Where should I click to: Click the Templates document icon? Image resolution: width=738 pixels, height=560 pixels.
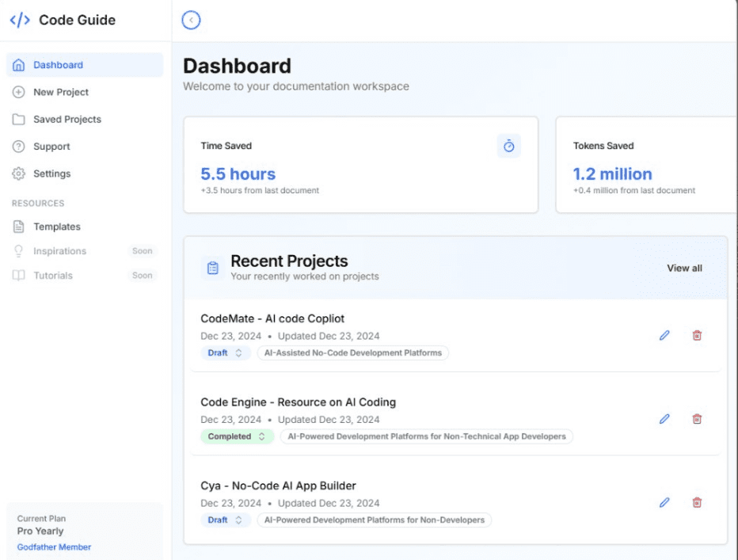pos(18,227)
